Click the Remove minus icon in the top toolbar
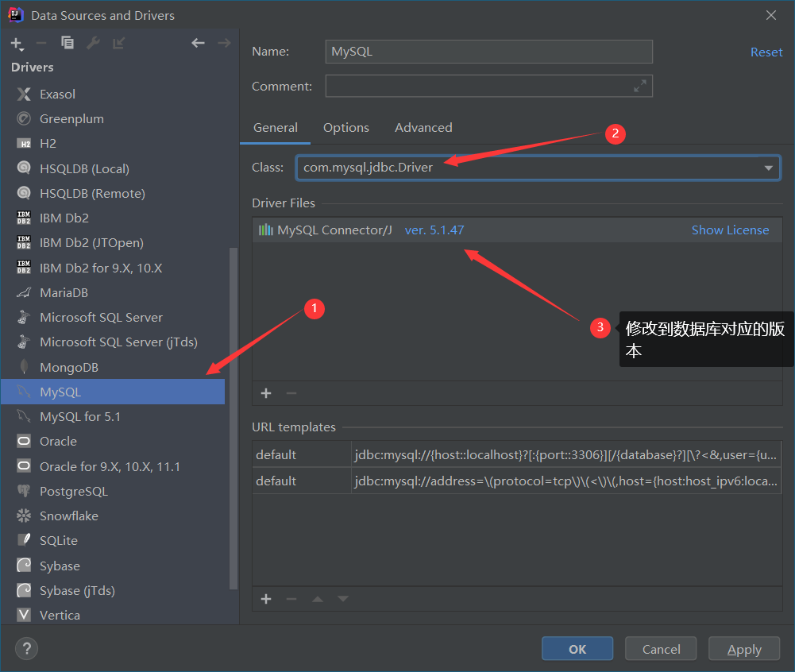The height and width of the screenshot is (672, 795). 41,44
